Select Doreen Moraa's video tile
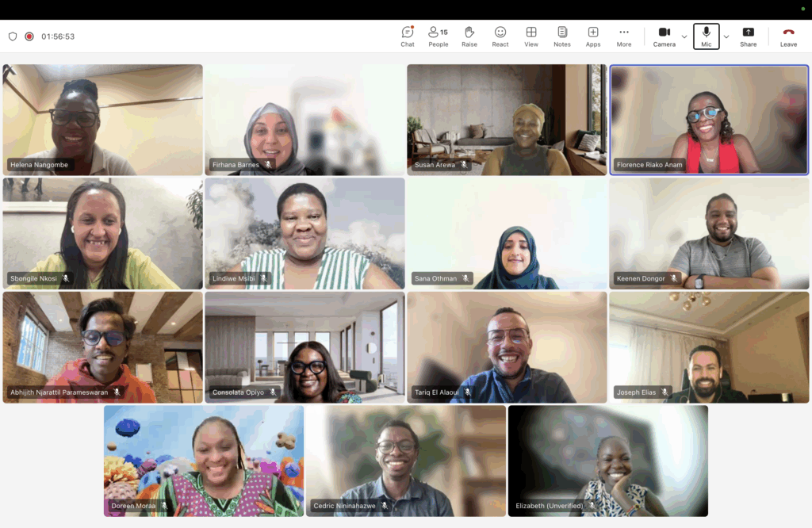 coord(204,461)
